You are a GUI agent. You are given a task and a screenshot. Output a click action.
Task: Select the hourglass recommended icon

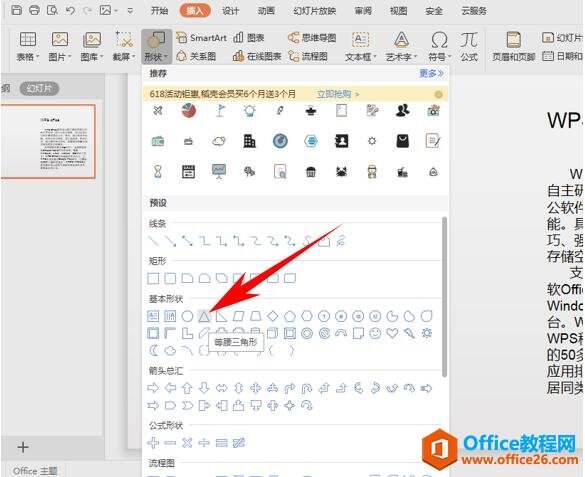[x=158, y=172]
